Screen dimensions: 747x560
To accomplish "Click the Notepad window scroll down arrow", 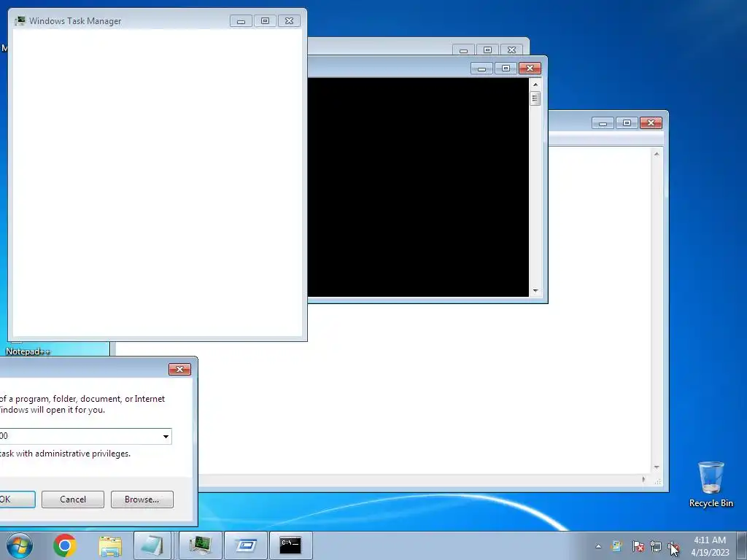I will coord(657,467).
